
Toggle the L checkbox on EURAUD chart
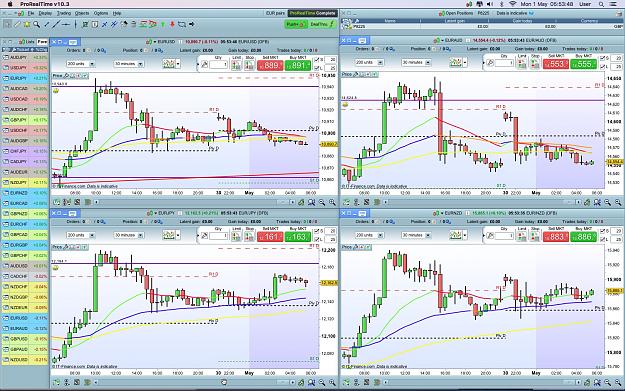pos(602,67)
